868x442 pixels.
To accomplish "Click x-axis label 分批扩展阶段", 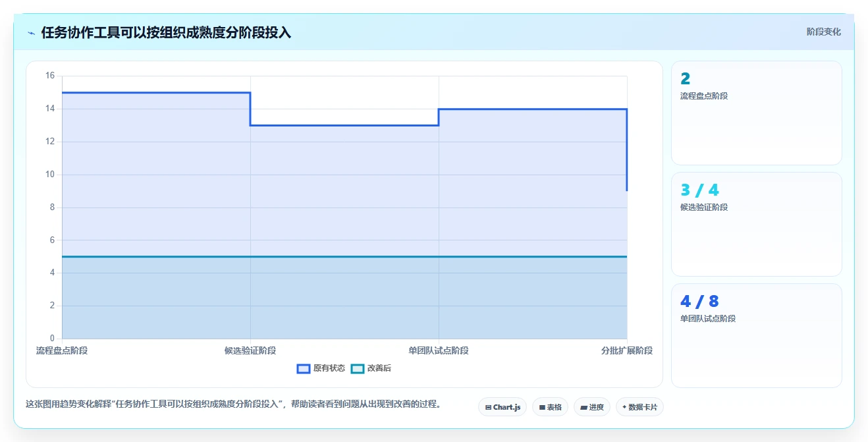I will [627, 350].
